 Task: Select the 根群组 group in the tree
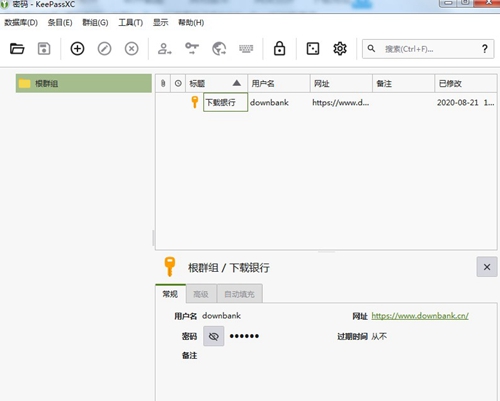84,83
